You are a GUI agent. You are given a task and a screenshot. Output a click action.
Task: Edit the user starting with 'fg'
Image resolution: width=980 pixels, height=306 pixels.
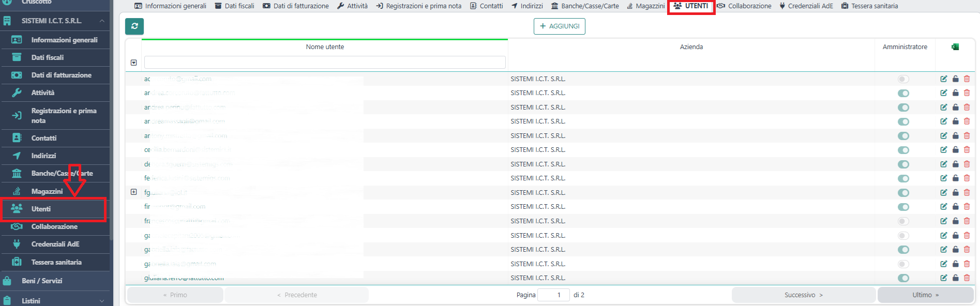944,193
